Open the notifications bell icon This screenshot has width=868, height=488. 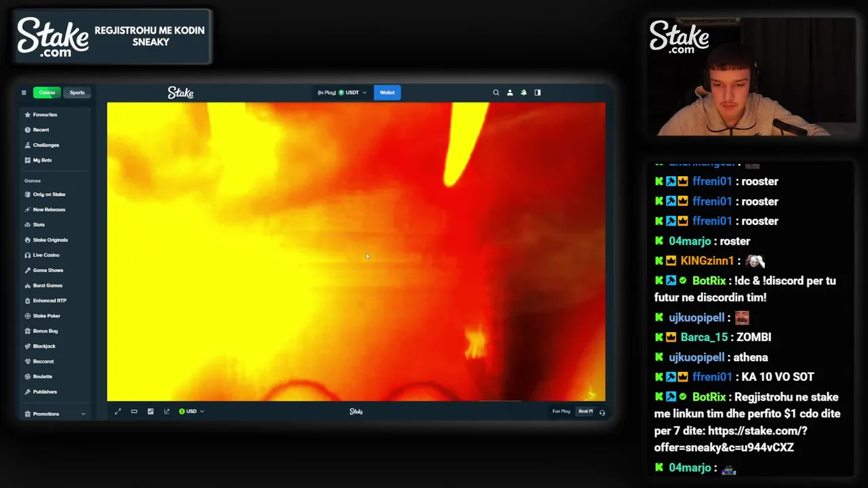pos(524,93)
